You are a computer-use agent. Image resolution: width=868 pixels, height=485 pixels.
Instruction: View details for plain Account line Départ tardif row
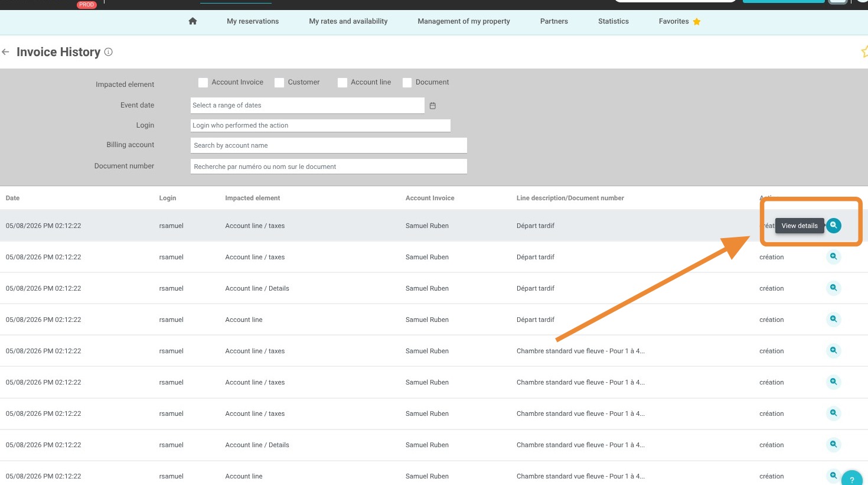(834, 320)
